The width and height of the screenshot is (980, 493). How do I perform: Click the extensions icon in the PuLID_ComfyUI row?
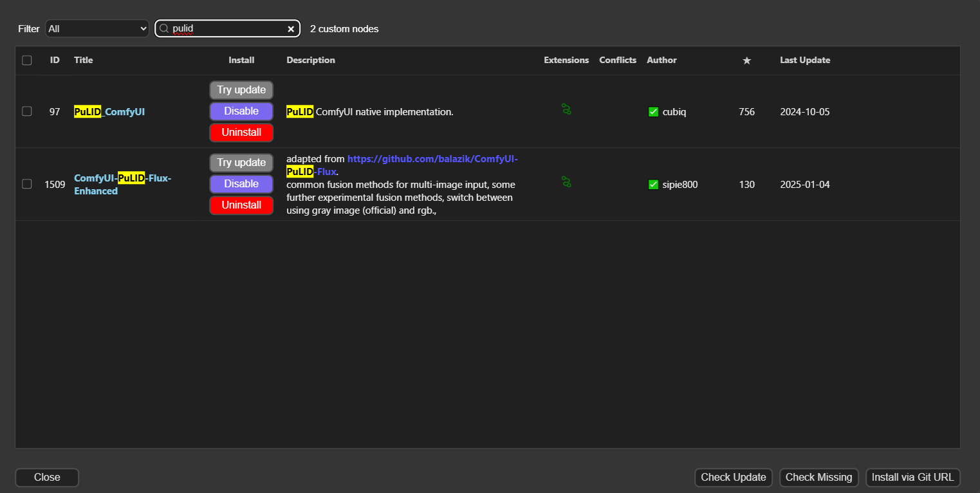tap(566, 109)
